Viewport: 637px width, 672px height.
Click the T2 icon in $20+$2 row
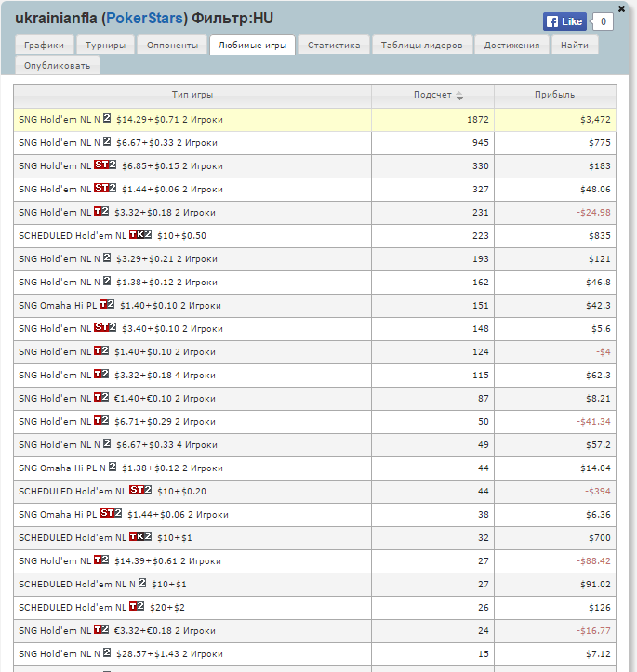pos(137,606)
